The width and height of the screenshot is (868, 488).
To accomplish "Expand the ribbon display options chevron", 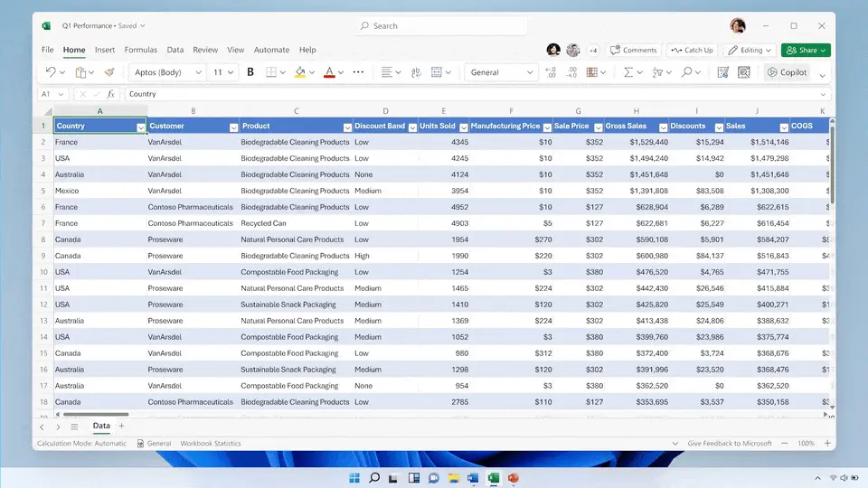I will point(823,75).
